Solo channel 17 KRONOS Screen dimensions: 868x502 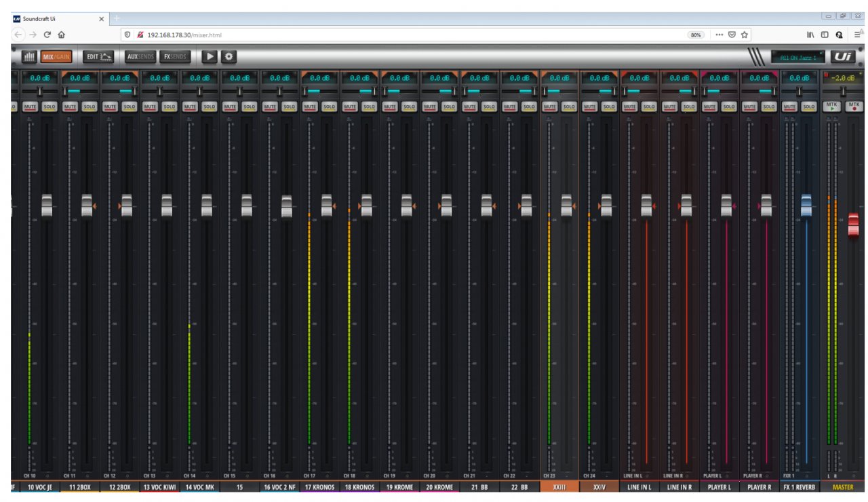pyautogui.click(x=329, y=107)
